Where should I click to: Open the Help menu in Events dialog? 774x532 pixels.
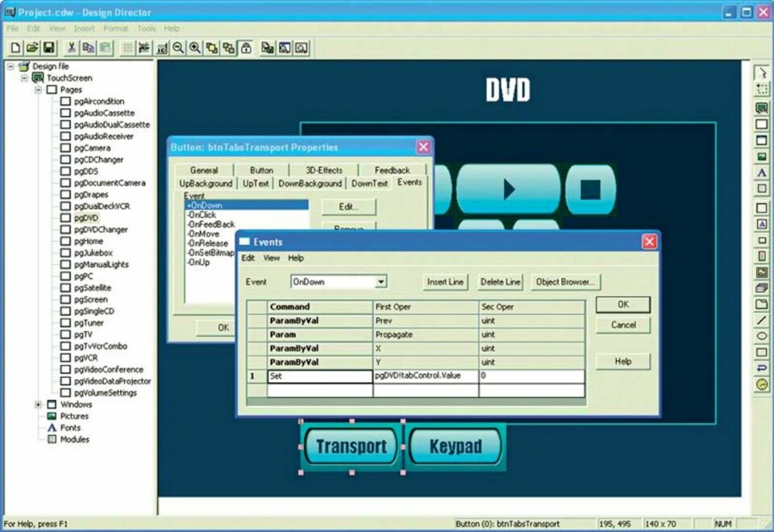pyautogui.click(x=296, y=258)
